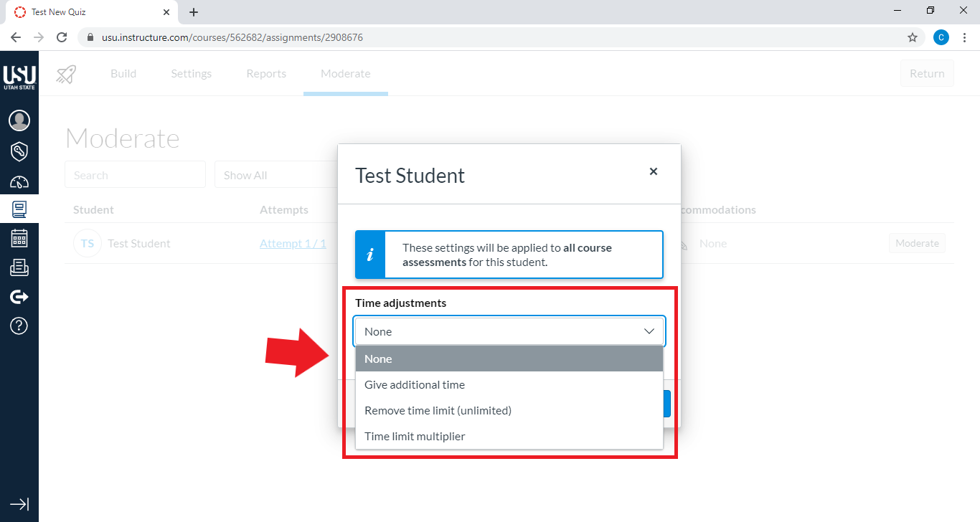Choose Remove time limit (unlimited)

pyautogui.click(x=438, y=410)
